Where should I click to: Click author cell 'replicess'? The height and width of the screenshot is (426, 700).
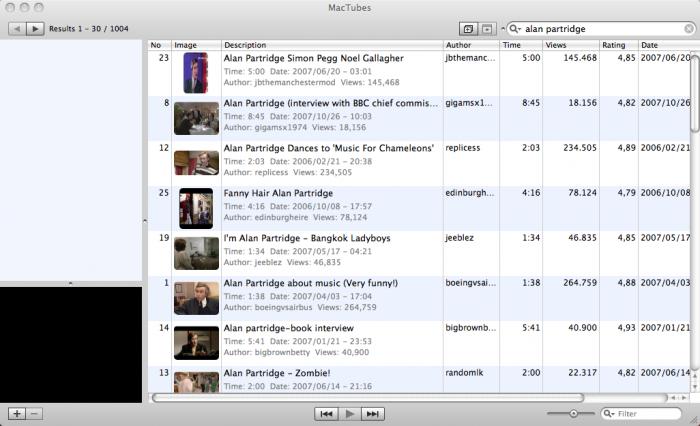pos(462,148)
